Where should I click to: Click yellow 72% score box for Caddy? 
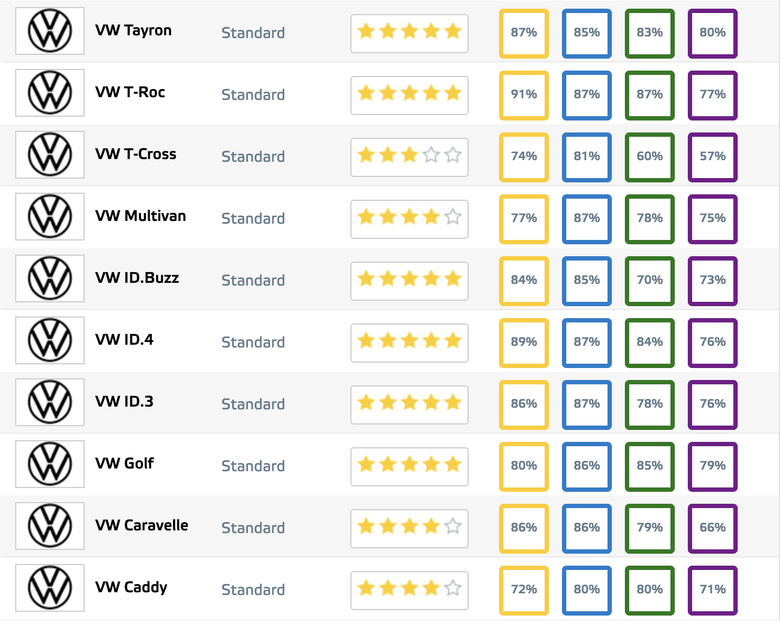point(524,589)
